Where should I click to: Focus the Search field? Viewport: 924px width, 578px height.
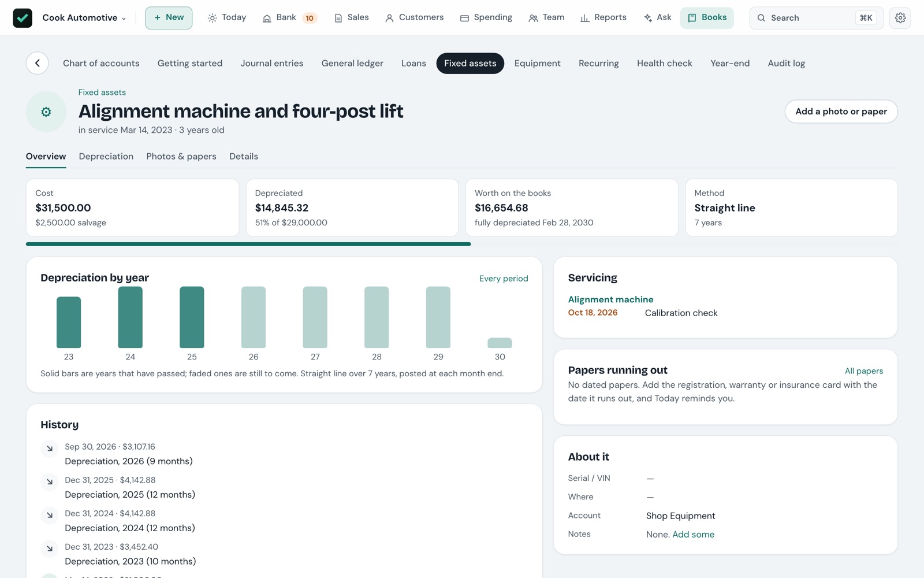click(x=816, y=18)
